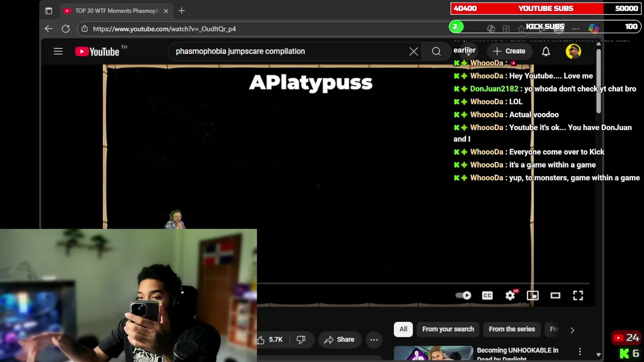644x362 pixels.
Task: Open a new browser tab
Action: 182,11
